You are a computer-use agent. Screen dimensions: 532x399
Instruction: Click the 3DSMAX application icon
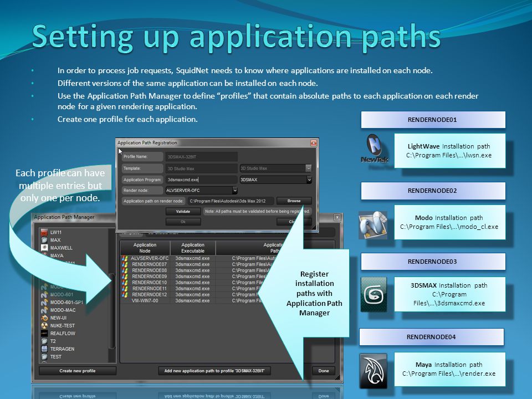[374, 294]
